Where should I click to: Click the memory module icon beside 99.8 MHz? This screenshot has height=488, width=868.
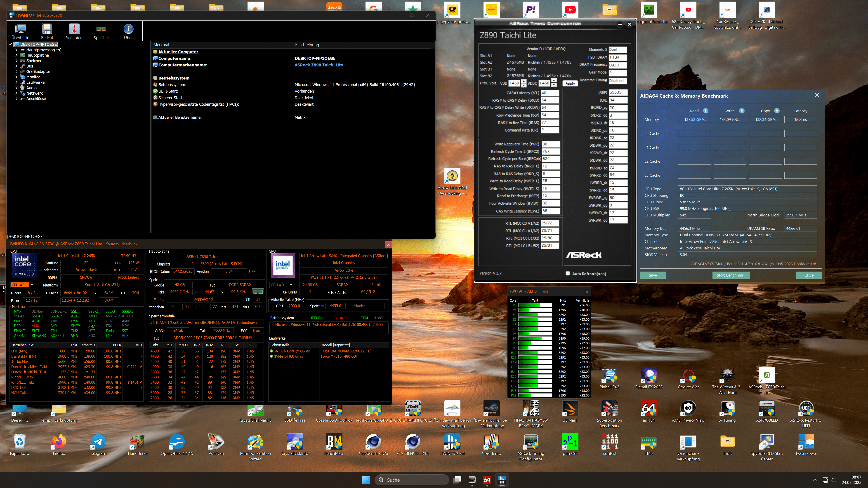point(258,292)
